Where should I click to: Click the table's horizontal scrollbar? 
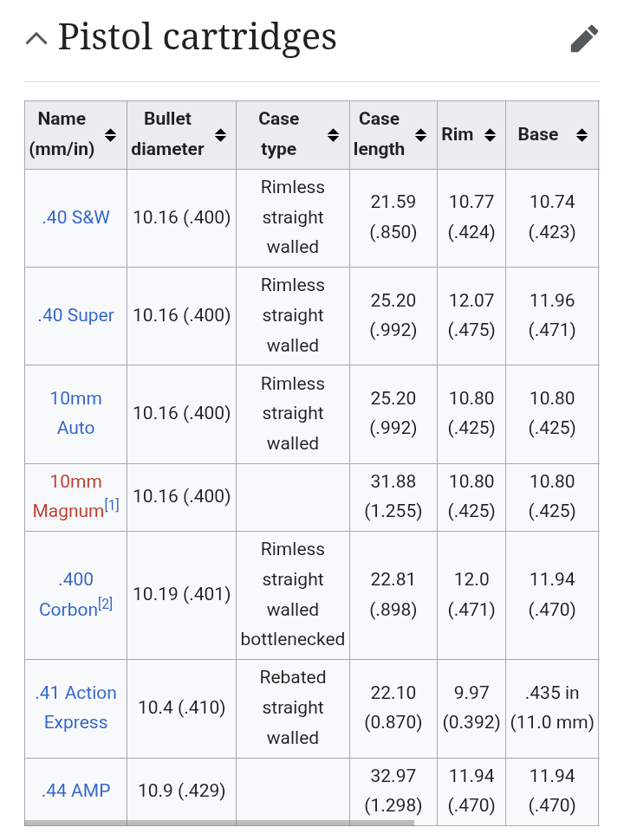(219, 823)
